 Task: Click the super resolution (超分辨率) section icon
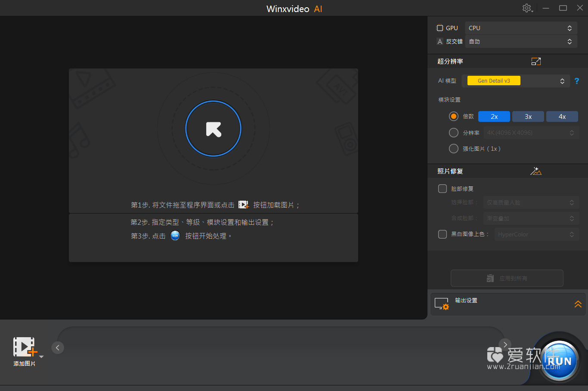(536, 62)
